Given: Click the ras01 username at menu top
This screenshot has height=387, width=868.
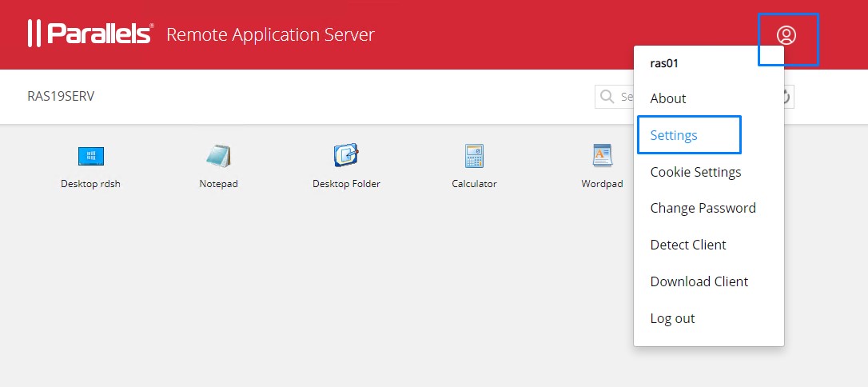Looking at the screenshot, I should click(664, 63).
